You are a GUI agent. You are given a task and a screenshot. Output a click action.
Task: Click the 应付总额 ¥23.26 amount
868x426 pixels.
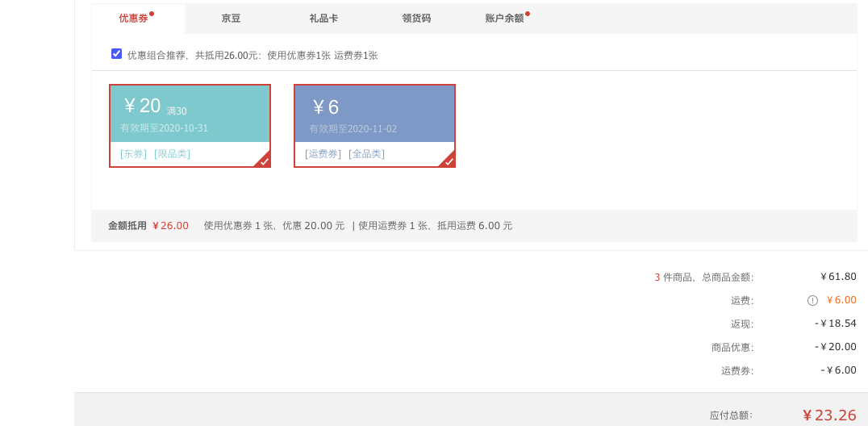click(x=830, y=415)
